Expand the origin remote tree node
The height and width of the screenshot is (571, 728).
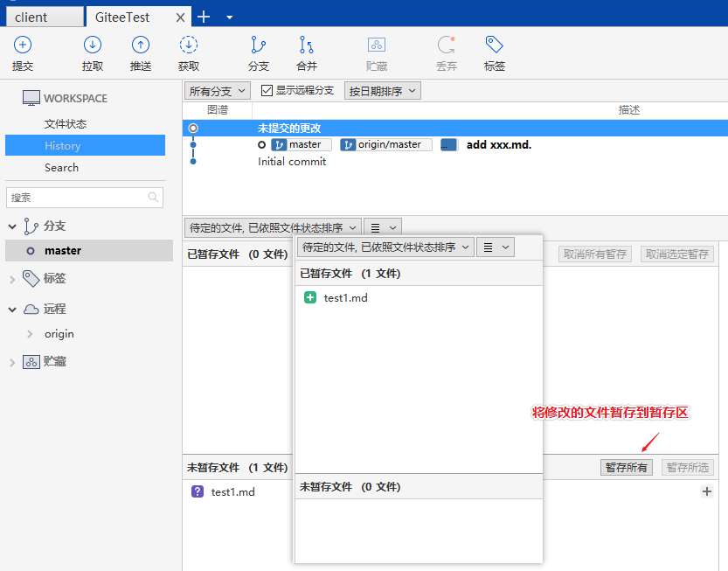[31, 334]
